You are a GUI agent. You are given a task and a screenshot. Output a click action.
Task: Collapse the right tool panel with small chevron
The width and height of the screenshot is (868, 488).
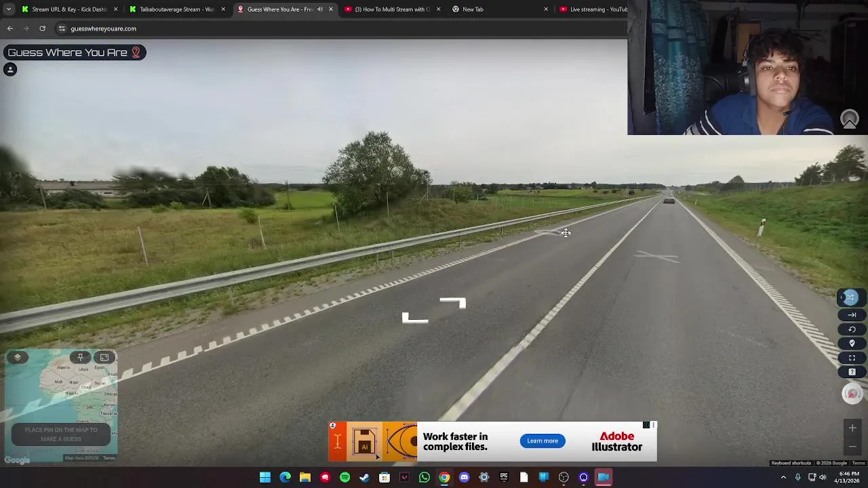click(842, 297)
